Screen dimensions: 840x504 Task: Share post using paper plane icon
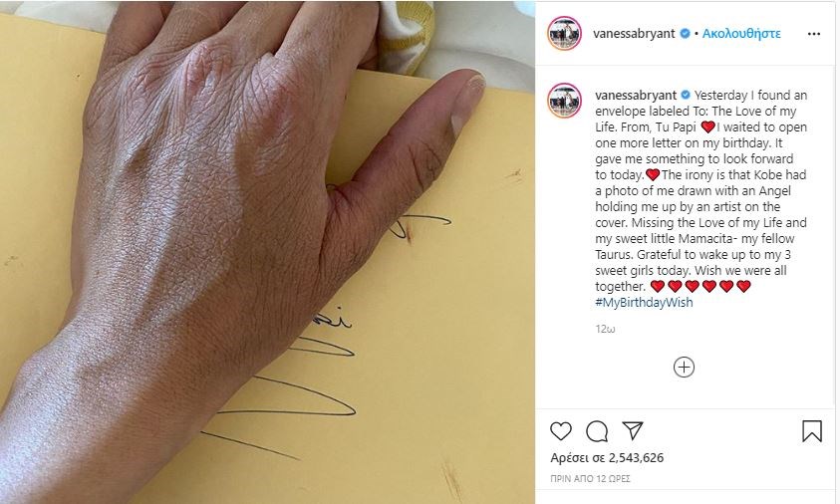pos(632,430)
